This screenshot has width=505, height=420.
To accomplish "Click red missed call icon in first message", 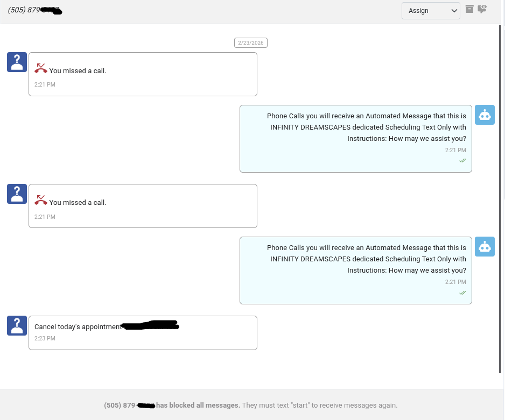I will 41,68.
